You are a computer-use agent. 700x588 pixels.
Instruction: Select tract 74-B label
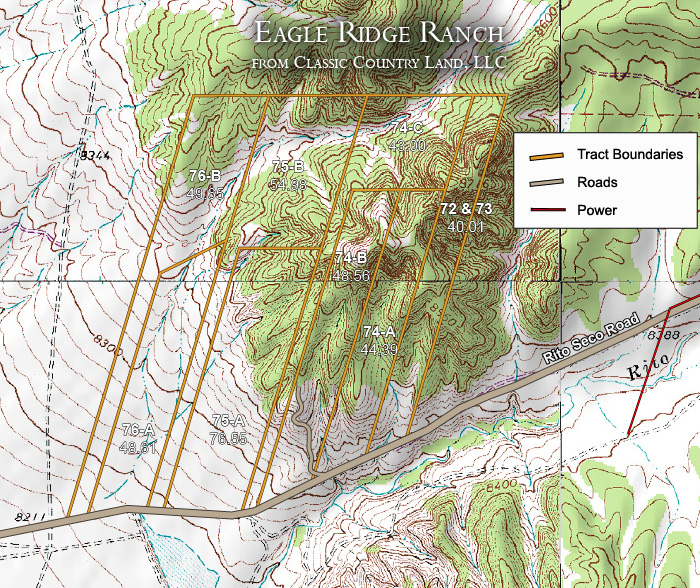[351, 258]
